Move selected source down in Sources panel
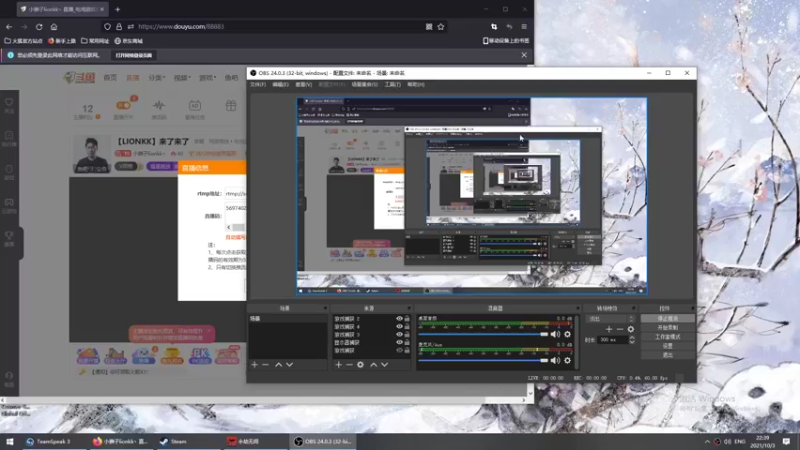Screen dimensions: 800x450 tap(384, 365)
